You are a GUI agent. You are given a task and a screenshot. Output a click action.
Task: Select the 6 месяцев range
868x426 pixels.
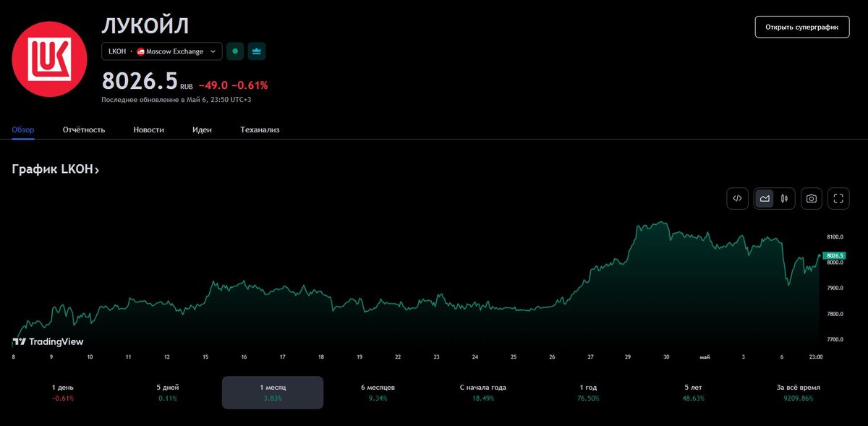click(378, 393)
